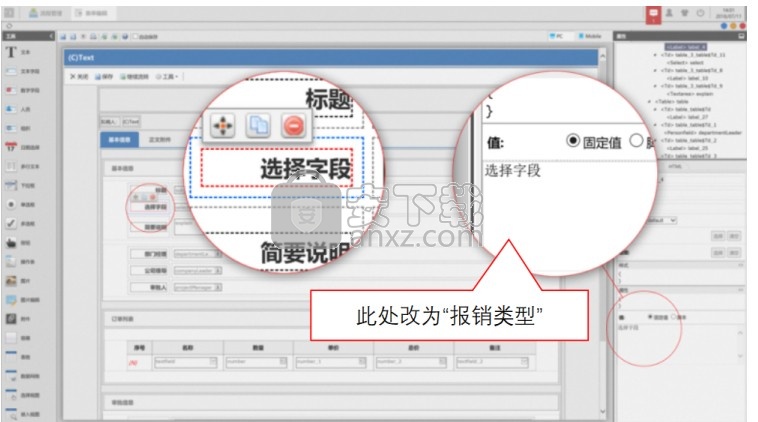Select the <Label> label_27 tree item

point(687,117)
